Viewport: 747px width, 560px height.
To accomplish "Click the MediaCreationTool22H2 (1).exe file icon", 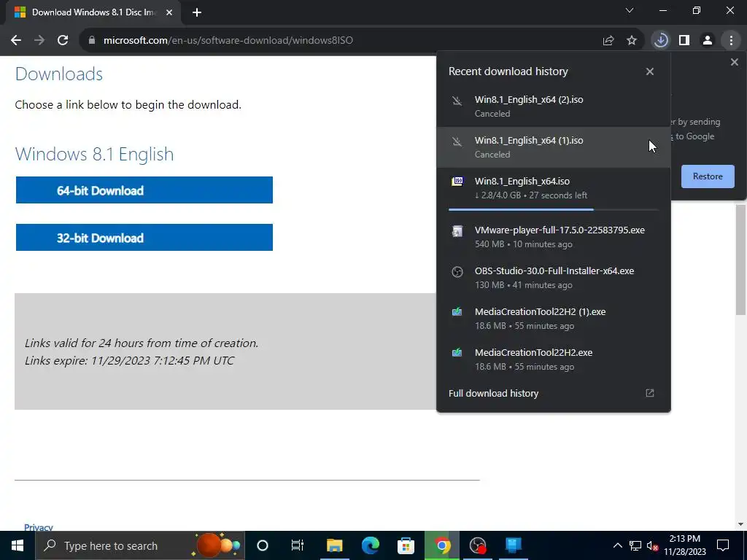I will (457, 312).
